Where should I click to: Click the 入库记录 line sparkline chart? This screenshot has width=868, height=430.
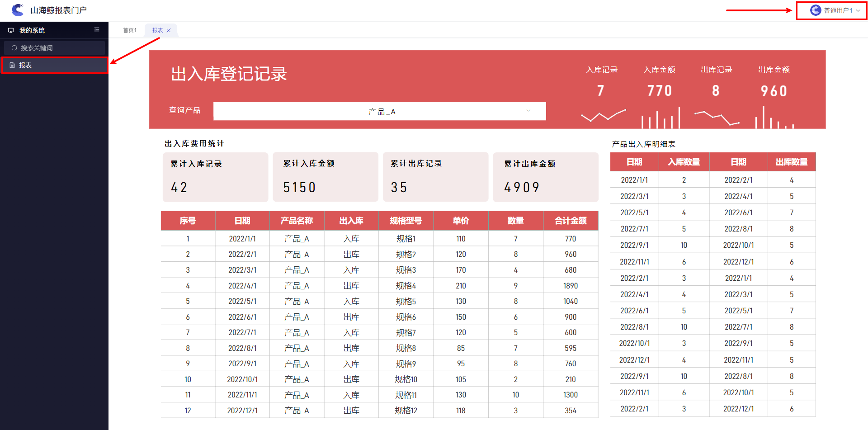coord(603,116)
